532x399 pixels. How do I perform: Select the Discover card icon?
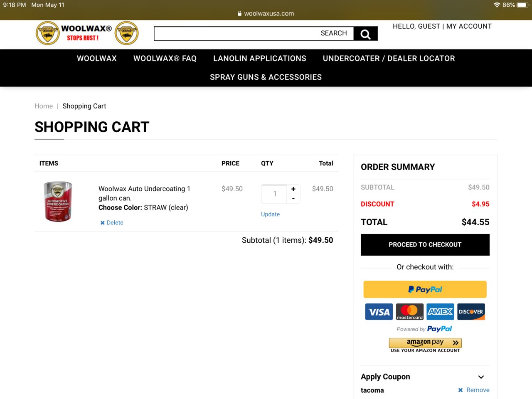click(471, 312)
